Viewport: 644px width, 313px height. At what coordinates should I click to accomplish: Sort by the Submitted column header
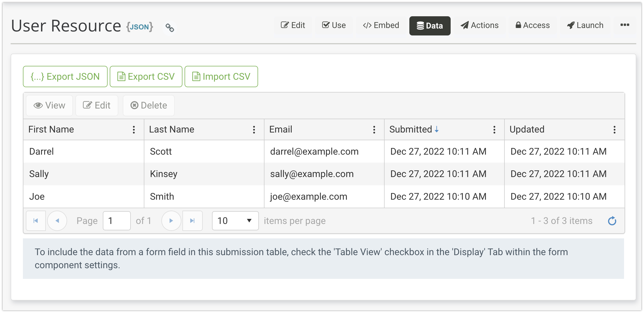[411, 130]
